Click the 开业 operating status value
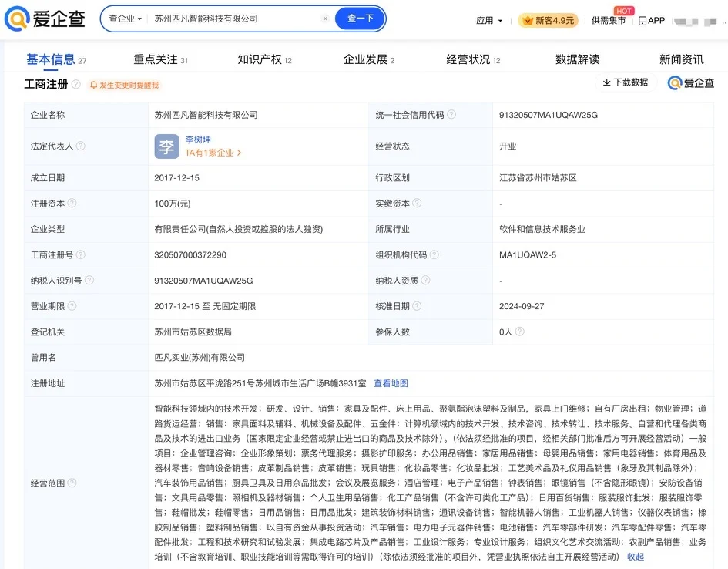The height and width of the screenshot is (569, 728). click(508, 146)
